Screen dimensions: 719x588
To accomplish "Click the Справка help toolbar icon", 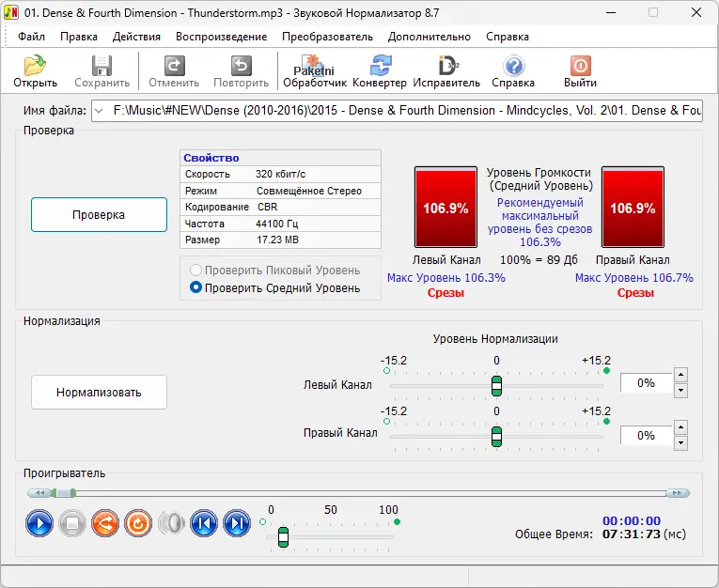I will [513, 71].
